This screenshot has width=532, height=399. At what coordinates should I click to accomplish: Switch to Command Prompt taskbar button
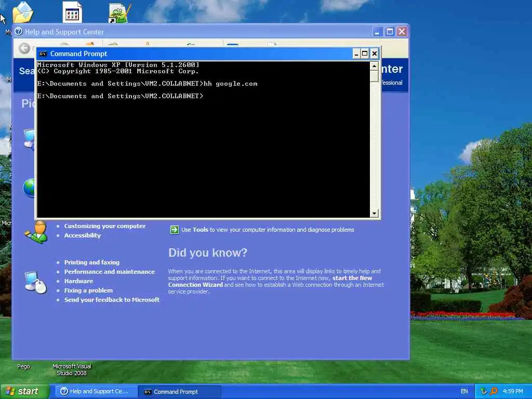pyautogui.click(x=180, y=392)
